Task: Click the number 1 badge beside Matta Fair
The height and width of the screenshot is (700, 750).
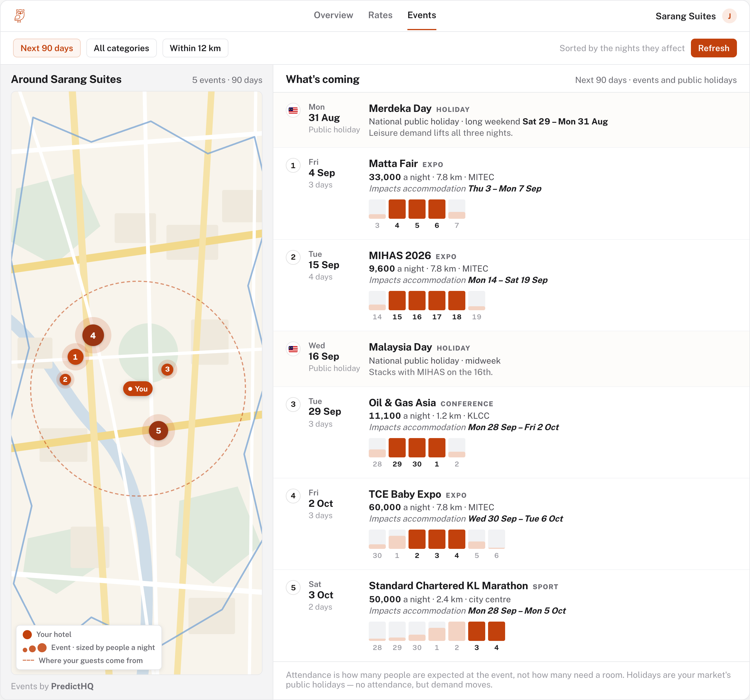Action: click(293, 165)
